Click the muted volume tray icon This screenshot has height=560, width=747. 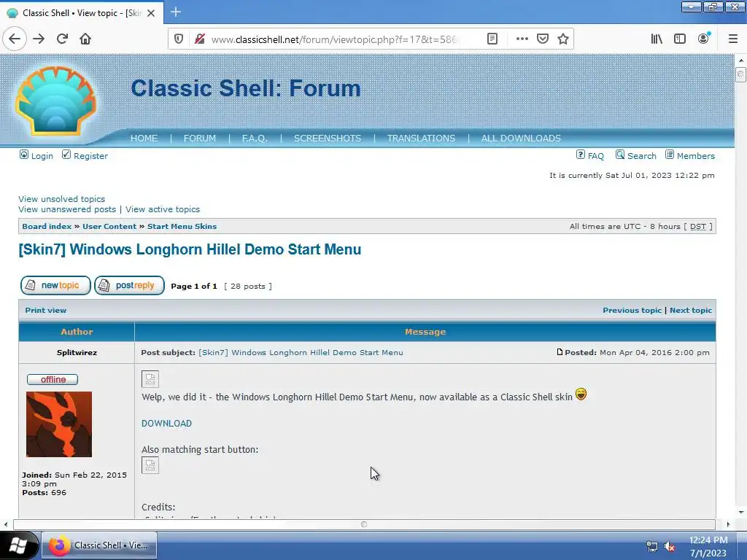pos(670,546)
